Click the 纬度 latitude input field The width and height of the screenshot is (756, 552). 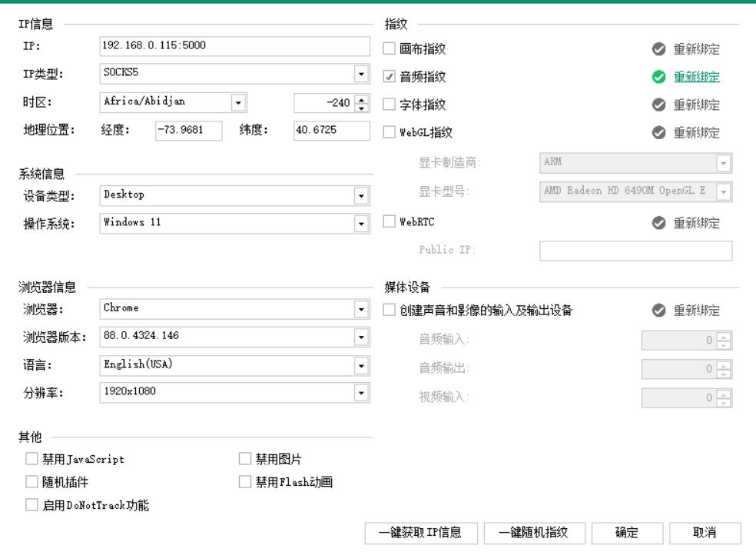click(332, 130)
